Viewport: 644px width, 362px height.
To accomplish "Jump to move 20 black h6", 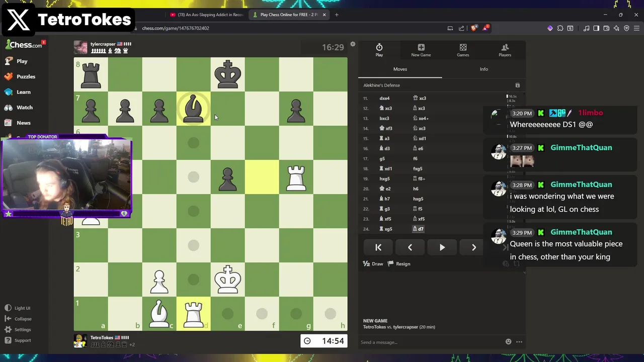I will point(416,189).
